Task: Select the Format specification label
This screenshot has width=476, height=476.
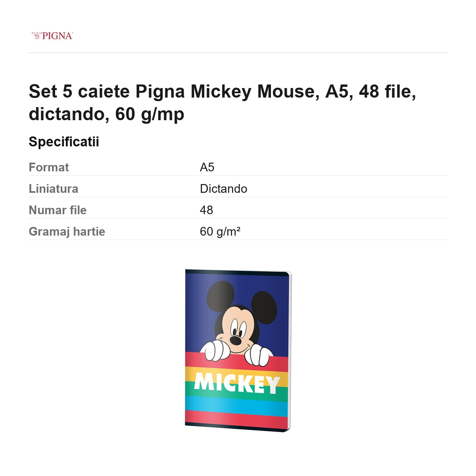Action: (x=49, y=167)
